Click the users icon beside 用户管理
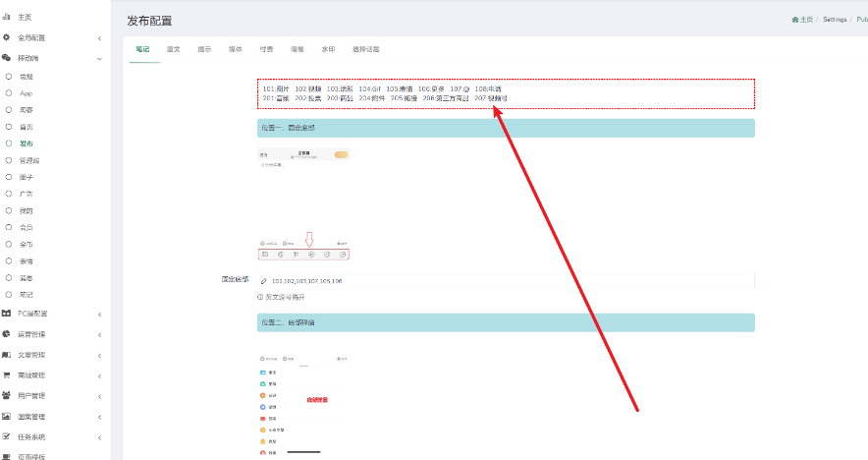The image size is (868, 460). click(x=7, y=395)
